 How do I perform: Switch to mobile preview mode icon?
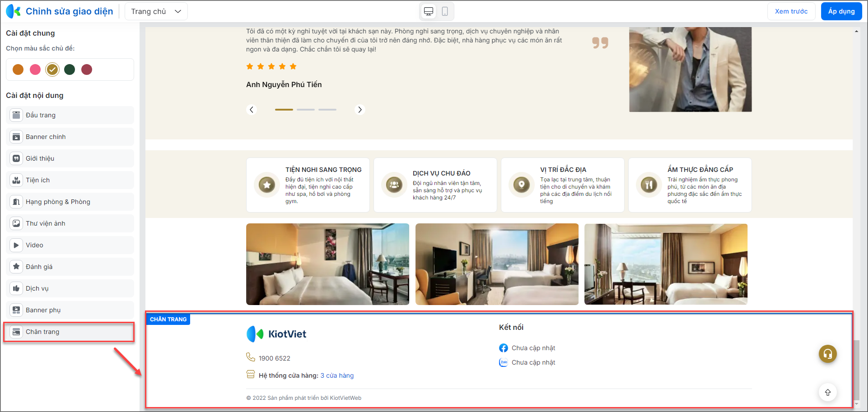[x=445, y=11]
